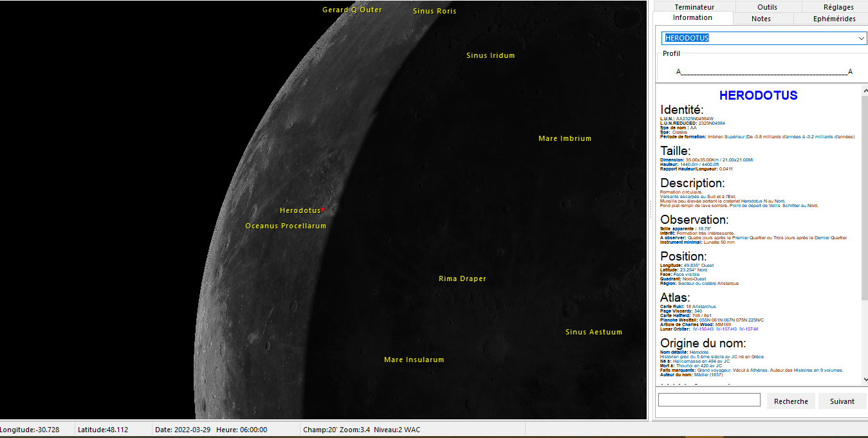Select the Herodotus label on the map

300,210
